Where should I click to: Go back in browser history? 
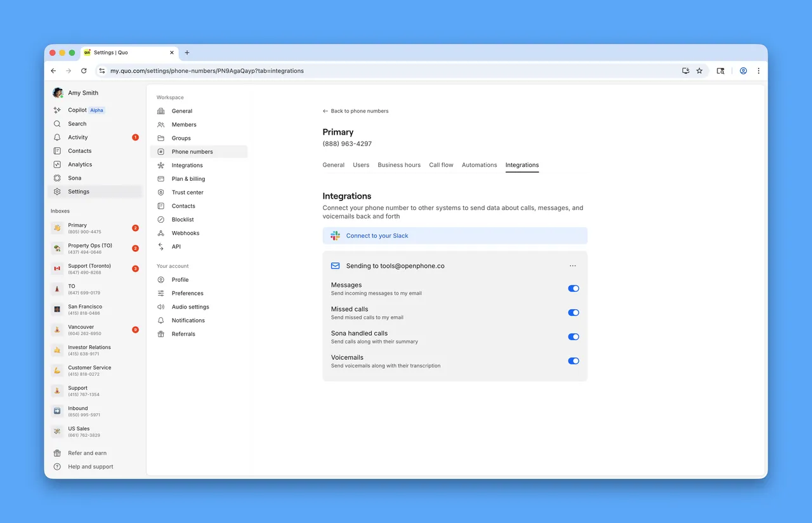coord(53,71)
